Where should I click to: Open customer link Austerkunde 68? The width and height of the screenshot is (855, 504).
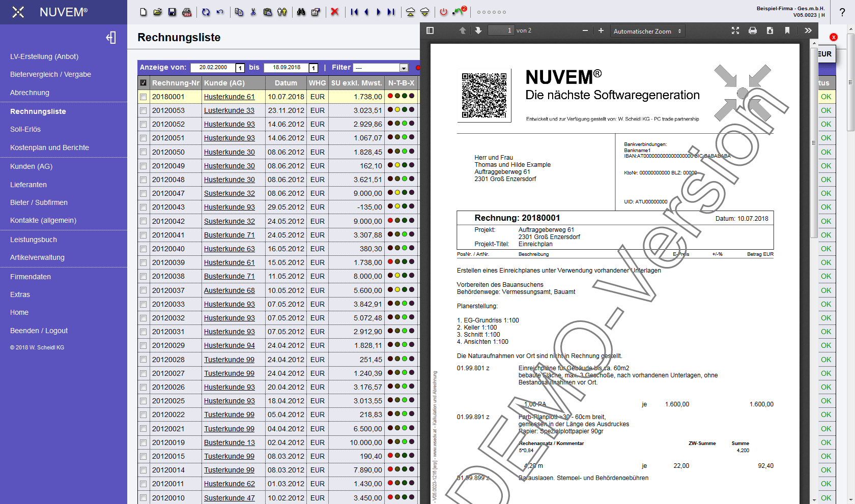tap(229, 290)
